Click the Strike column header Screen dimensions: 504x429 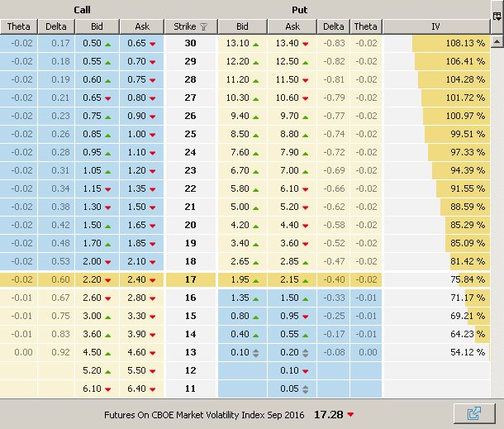pyautogui.click(x=191, y=26)
